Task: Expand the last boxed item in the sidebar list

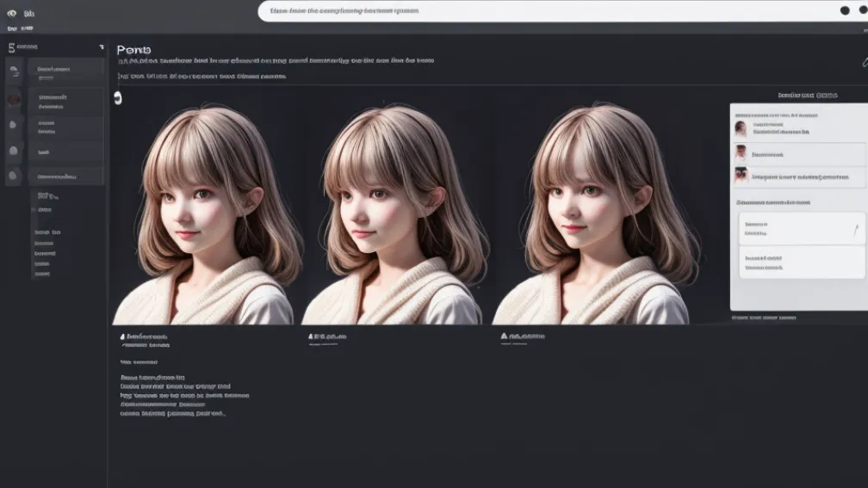Action: [66, 176]
